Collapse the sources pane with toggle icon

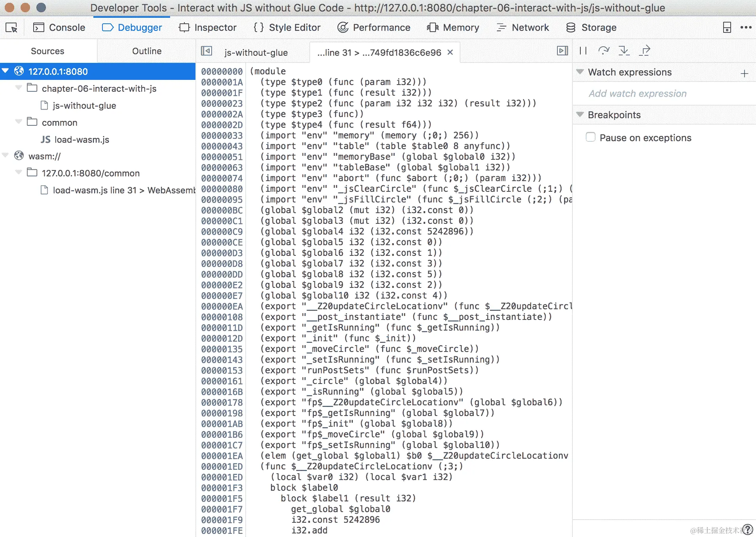(x=207, y=51)
